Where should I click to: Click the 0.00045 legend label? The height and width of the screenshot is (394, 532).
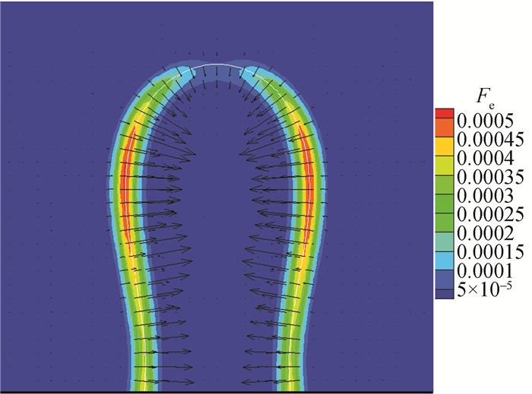tap(490, 139)
